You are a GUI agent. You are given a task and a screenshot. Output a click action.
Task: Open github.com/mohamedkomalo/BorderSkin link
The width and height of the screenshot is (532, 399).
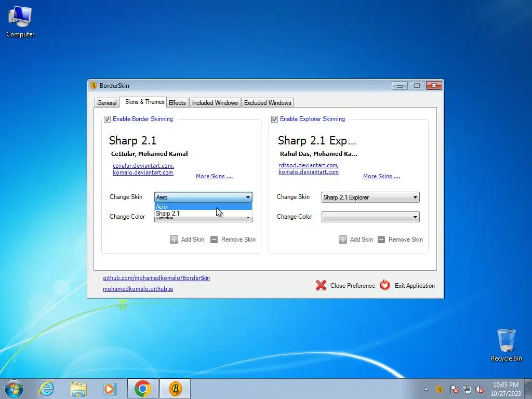[x=156, y=278]
